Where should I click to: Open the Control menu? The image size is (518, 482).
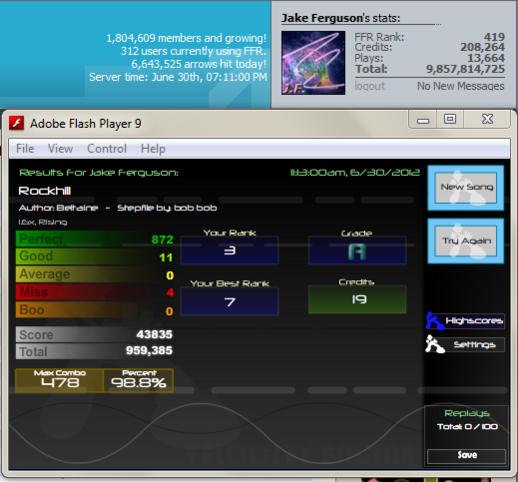point(107,149)
